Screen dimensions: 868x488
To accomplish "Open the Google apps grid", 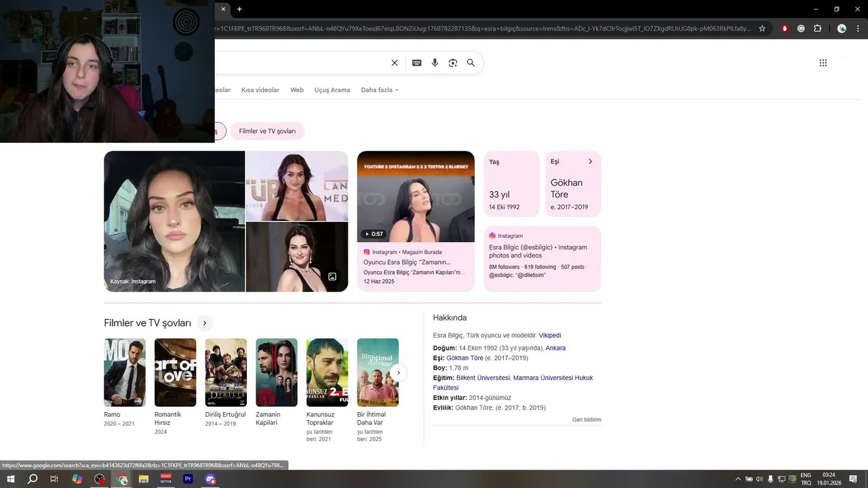I will 823,63.
